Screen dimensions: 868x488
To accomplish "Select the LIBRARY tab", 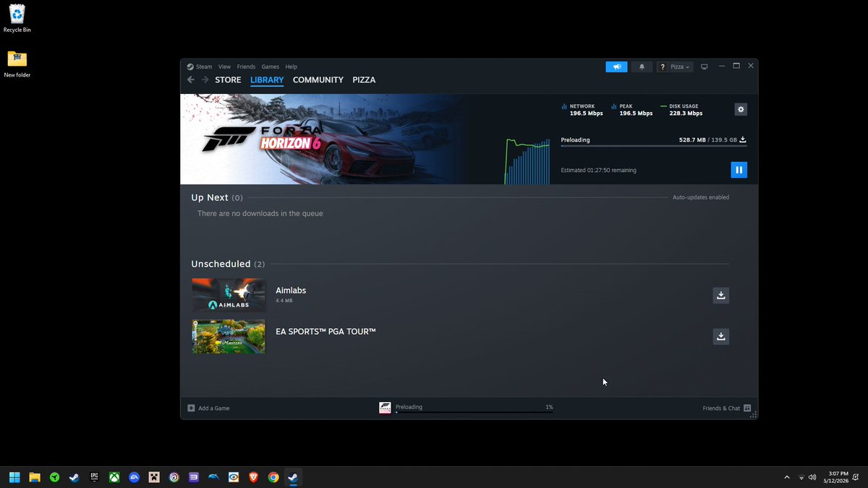I will (267, 80).
